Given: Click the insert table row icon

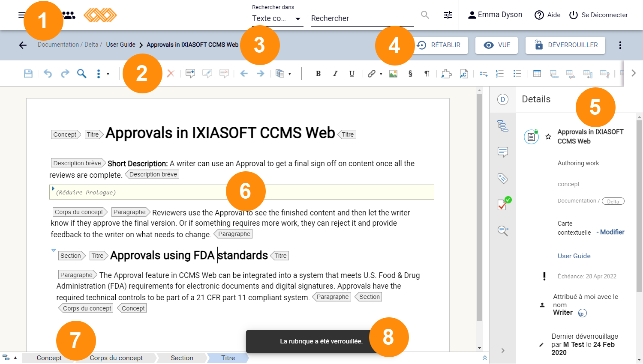Looking at the screenshot, I should tap(554, 74).
